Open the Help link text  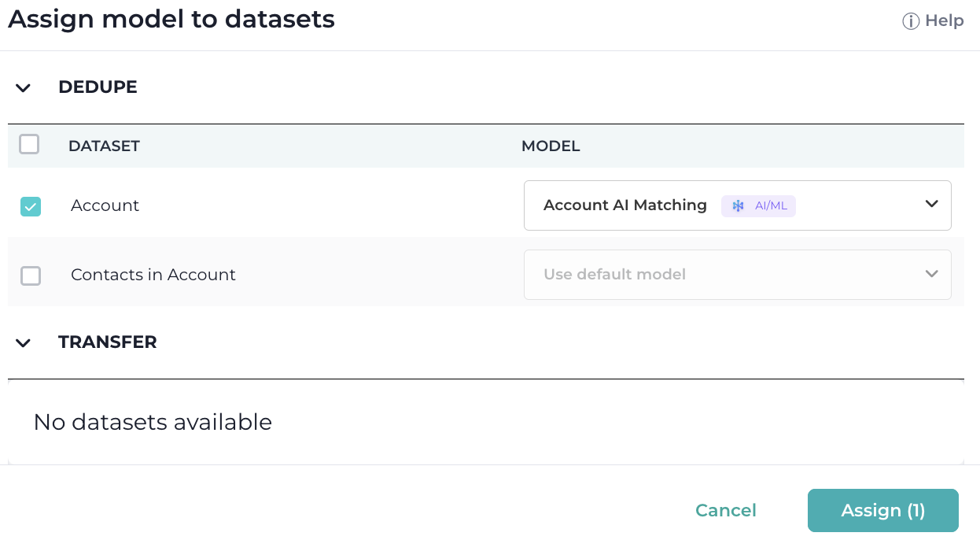point(945,21)
